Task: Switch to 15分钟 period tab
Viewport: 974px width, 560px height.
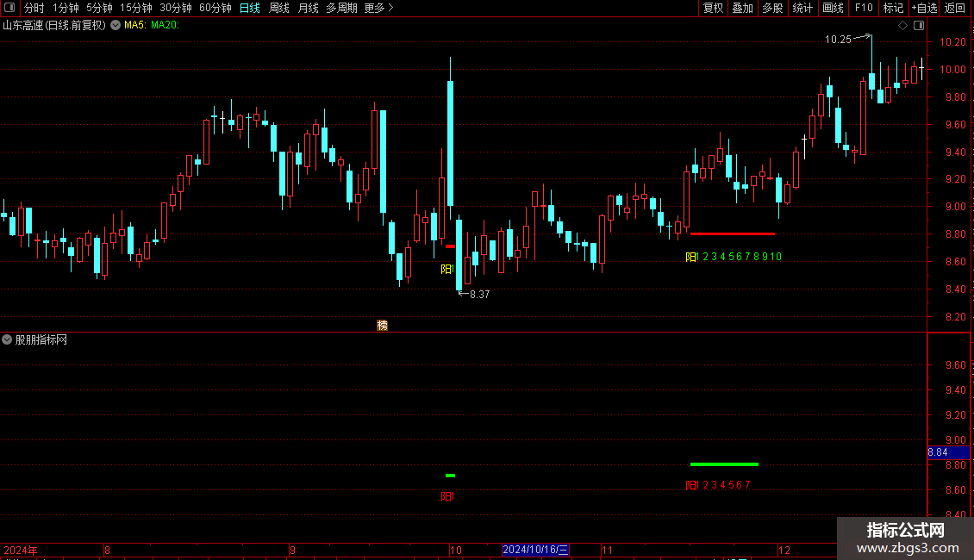Action: pyautogui.click(x=136, y=8)
